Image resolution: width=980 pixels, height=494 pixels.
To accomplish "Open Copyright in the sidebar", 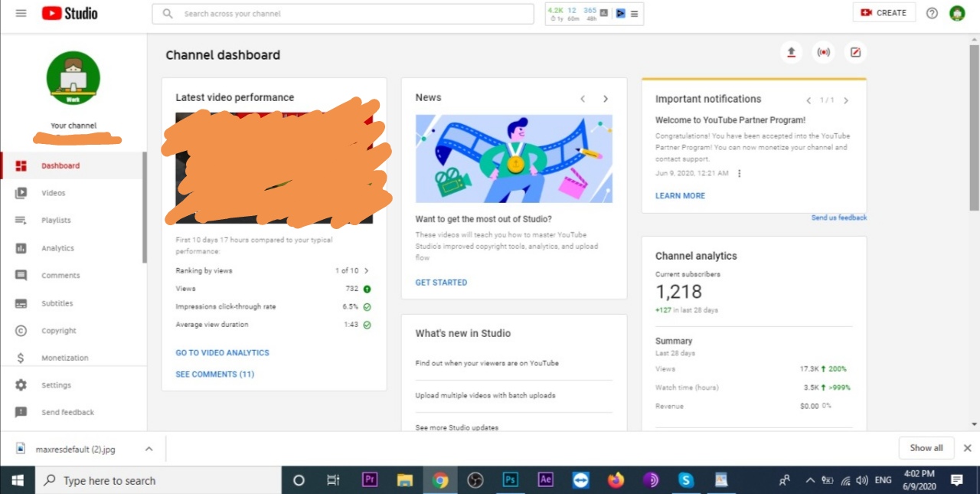I will pyautogui.click(x=71, y=331).
